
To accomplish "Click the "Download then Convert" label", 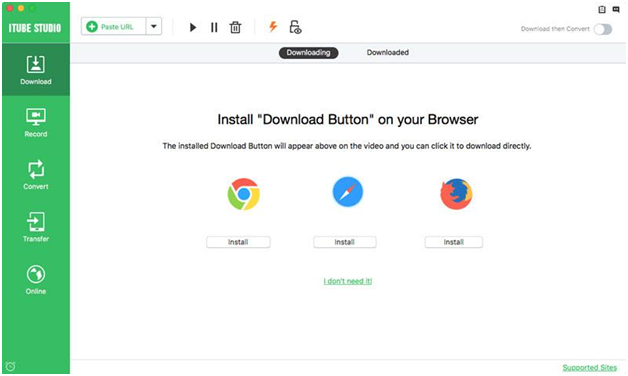I will [x=555, y=29].
